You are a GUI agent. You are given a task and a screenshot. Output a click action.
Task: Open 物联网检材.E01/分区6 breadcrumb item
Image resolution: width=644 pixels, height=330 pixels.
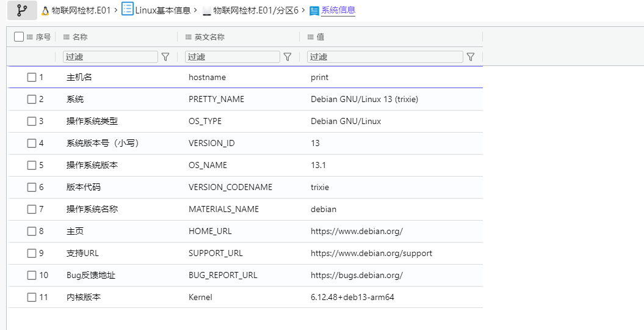[x=256, y=11]
